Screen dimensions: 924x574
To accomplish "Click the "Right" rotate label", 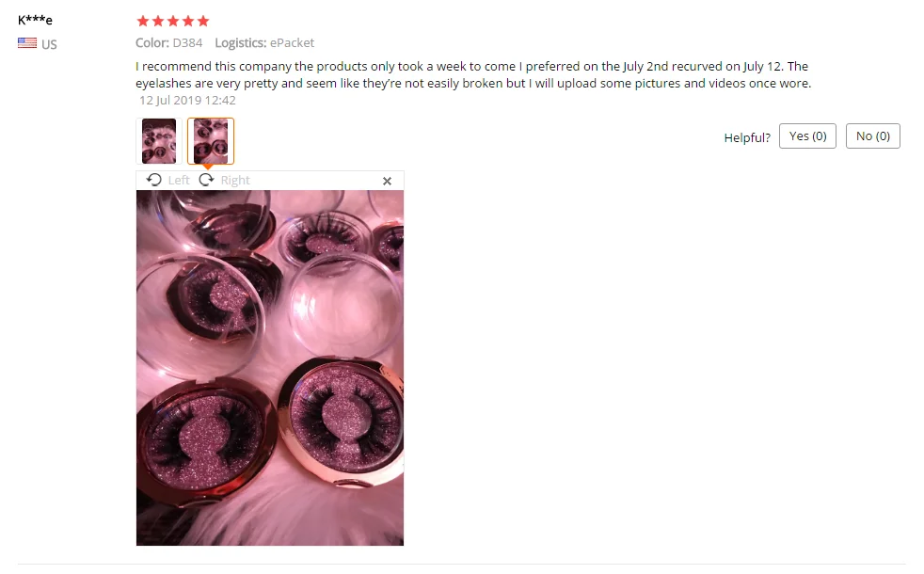I will coord(235,181).
